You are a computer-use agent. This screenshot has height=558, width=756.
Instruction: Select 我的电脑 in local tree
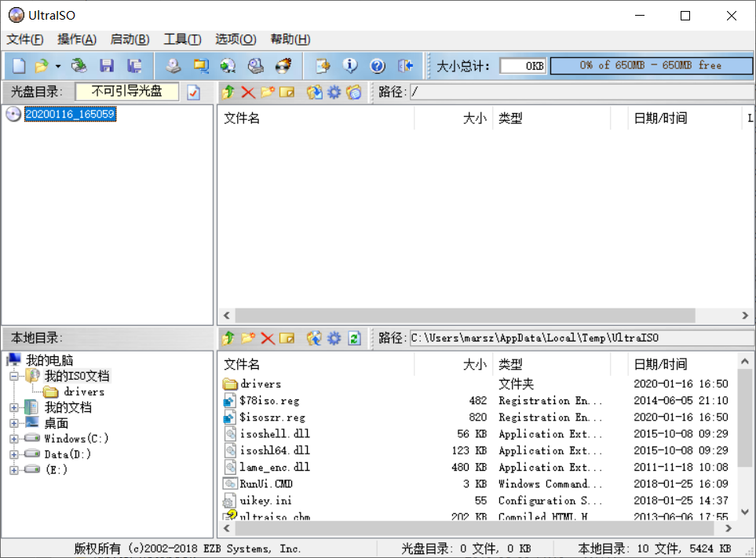pyautogui.click(x=49, y=360)
